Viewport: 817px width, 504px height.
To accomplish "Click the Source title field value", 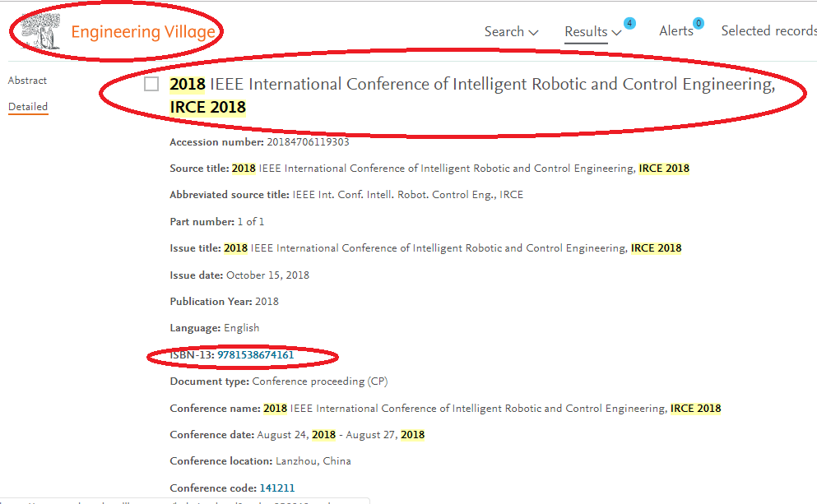I will [x=461, y=169].
